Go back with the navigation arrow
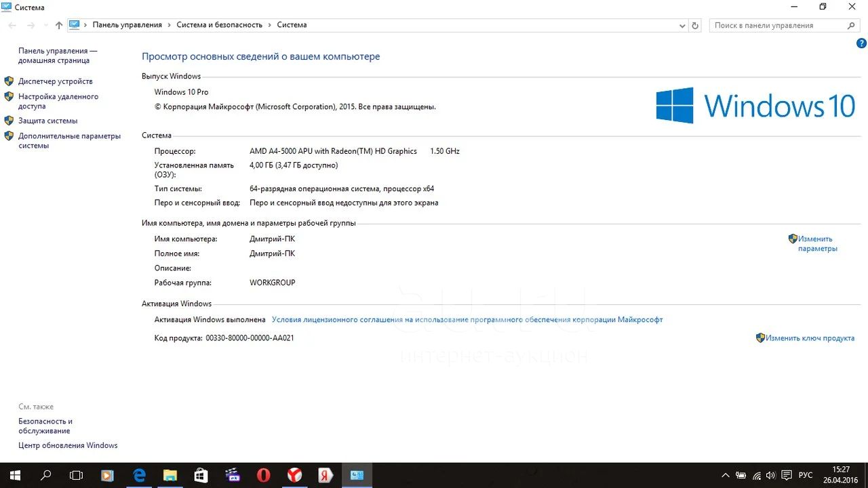The image size is (868, 488). tap(12, 25)
